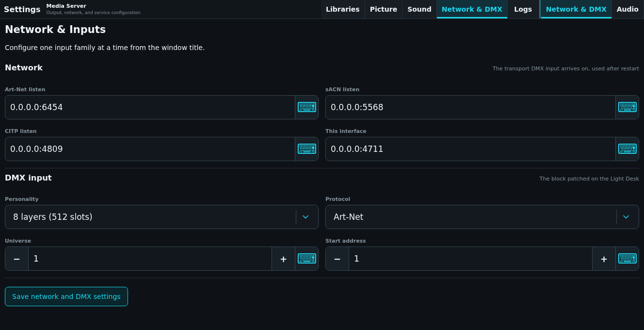This screenshot has width=644, height=330.
Task: Decrease the Start address with minus
Action: coord(338,259)
